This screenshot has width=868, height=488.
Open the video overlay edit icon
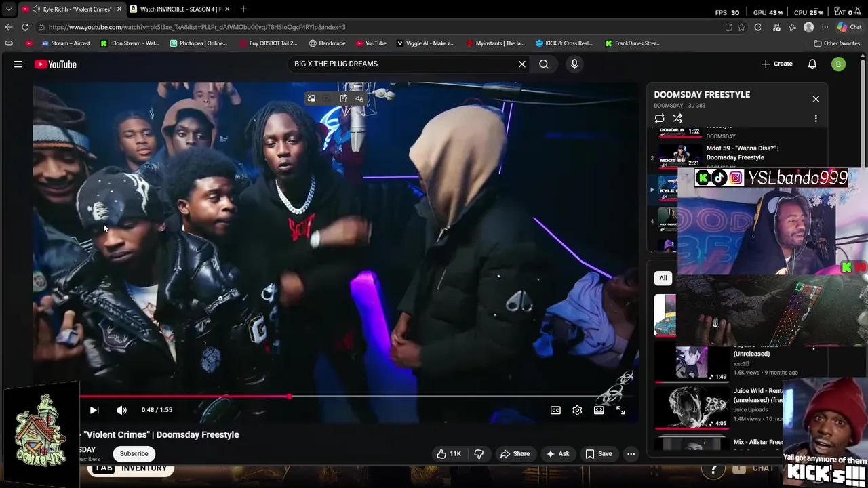(x=344, y=99)
